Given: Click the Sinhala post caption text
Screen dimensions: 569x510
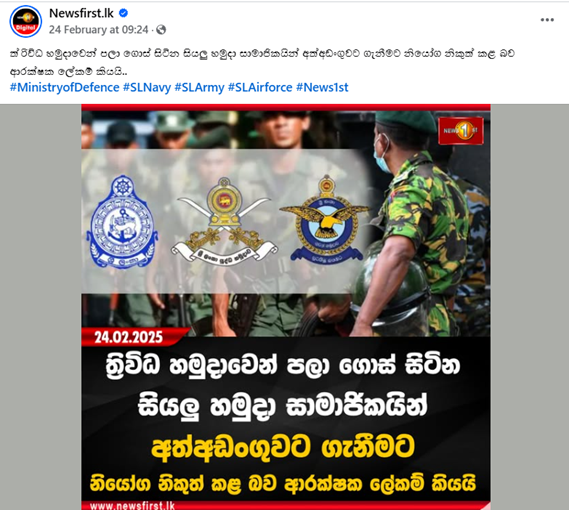Looking at the screenshot, I should pos(262,62).
